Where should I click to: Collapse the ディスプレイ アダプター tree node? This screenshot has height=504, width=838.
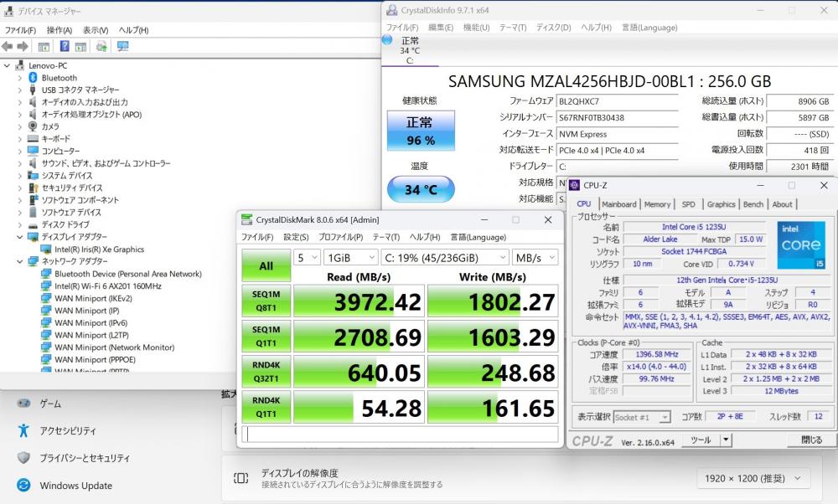point(19,237)
